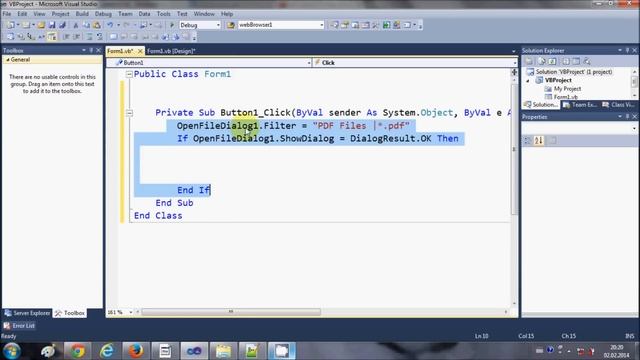
Task: Click the Cut scissors icon
Action: pos(76,25)
